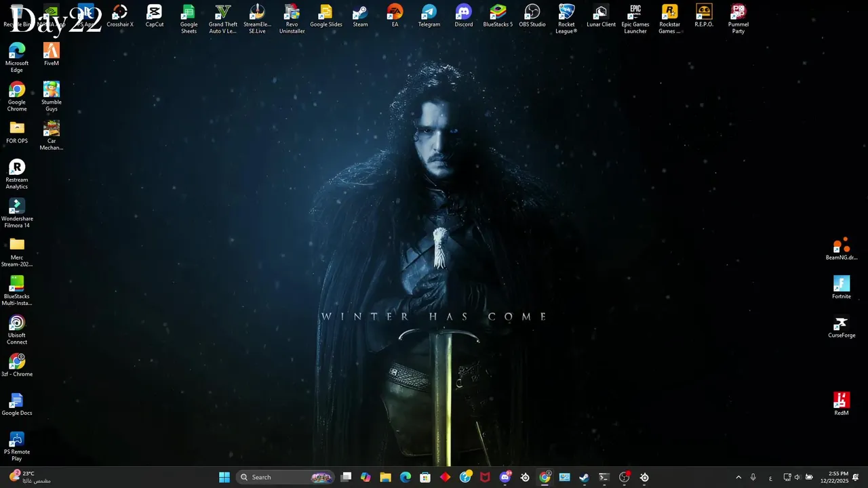Click the microphone tray icon
The width and height of the screenshot is (868, 488).
click(x=753, y=477)
